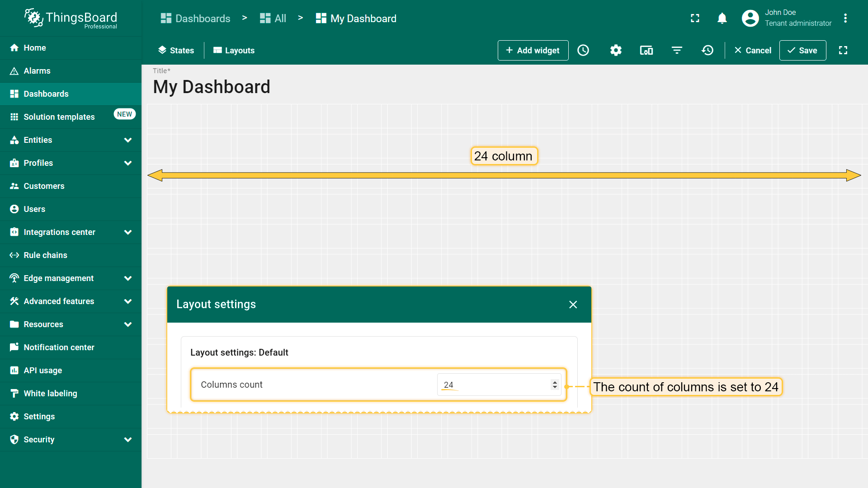
Task: Open user menu three-dots icon
Action: point(845,18)
